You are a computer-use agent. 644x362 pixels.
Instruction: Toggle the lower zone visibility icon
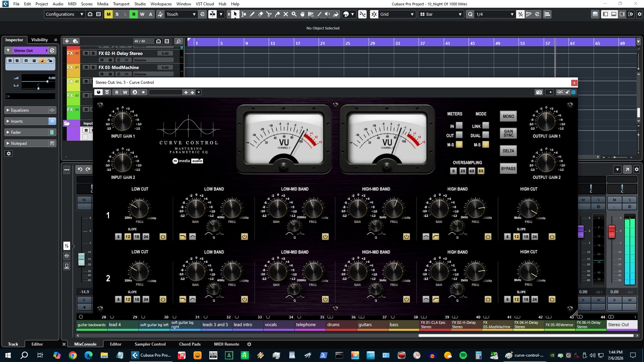tap(614, 14)
